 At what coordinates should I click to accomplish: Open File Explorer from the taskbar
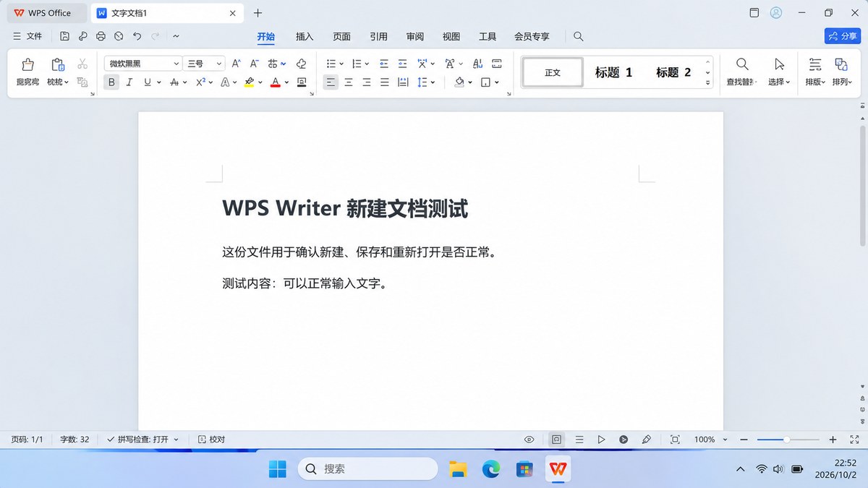(457, 469)
